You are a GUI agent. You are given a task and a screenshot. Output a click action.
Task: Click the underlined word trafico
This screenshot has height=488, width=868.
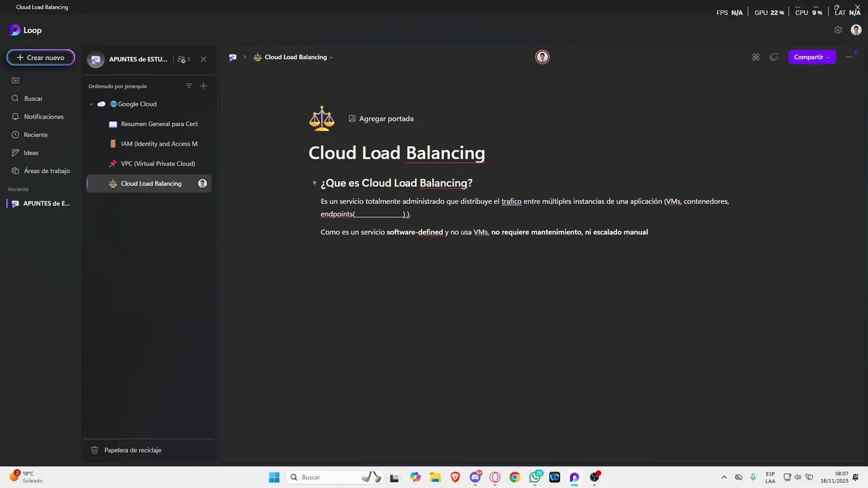511,201
